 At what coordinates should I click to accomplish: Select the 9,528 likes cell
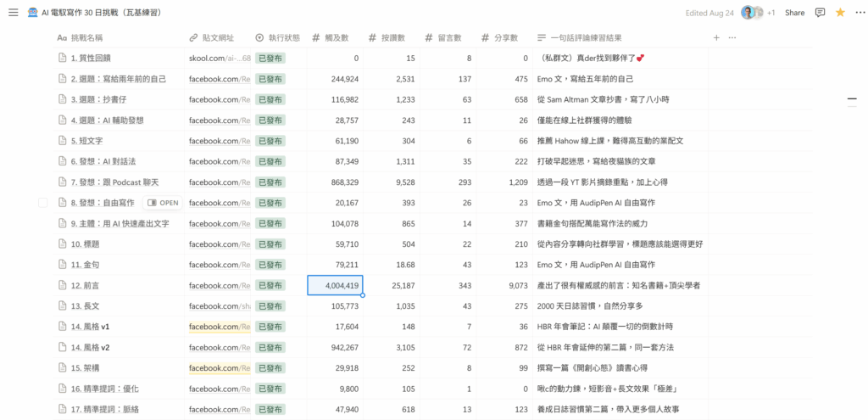(392, 182)
